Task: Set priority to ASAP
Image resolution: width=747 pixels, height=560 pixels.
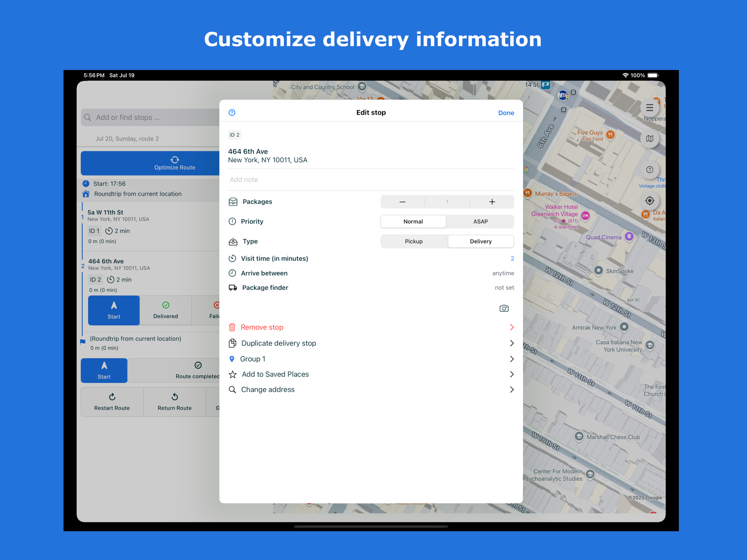Action: pos(480,221)
